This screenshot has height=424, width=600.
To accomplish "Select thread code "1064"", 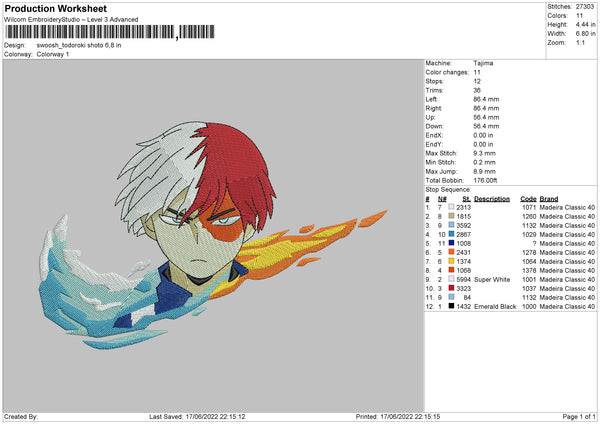I will 529,261.
